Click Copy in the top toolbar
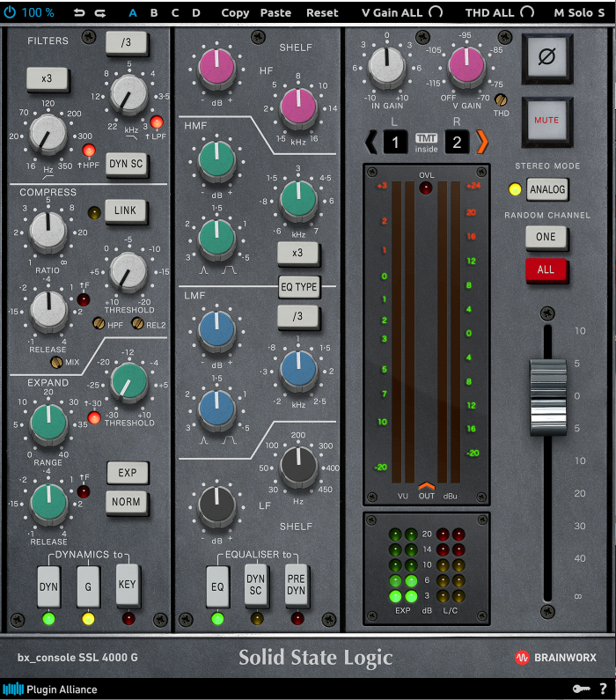The image size is (616, 700). pos(235,13)
